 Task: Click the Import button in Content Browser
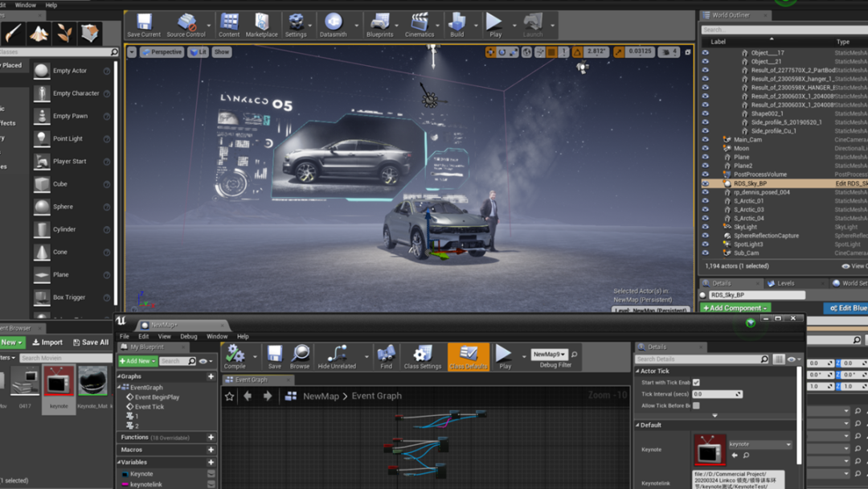pos(47,343)
